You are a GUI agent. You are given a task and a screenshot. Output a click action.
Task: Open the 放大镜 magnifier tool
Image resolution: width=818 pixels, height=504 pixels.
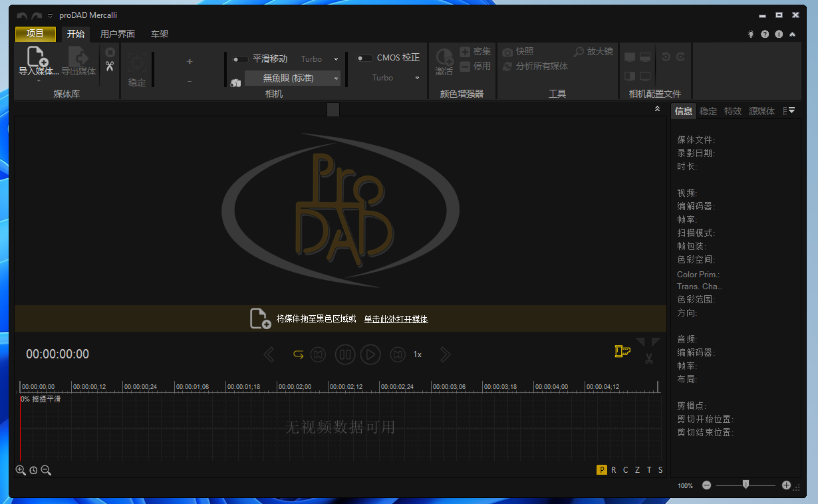point(595,51)
